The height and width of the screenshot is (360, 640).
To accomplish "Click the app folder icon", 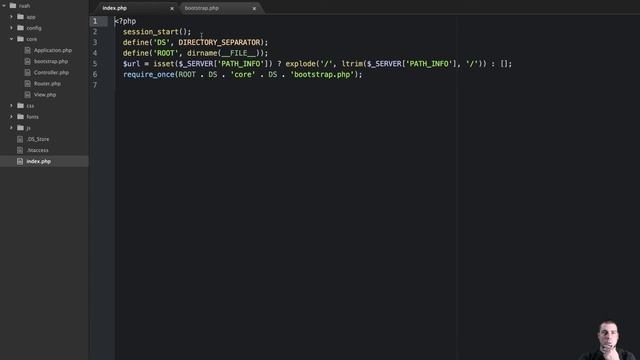I will coord(20,17).
